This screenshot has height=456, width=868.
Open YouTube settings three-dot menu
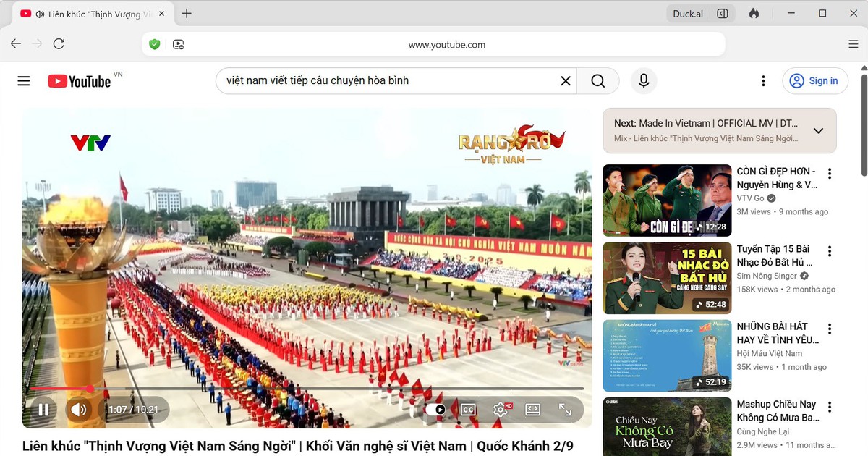pyautogui.click(x=763, y=81)
